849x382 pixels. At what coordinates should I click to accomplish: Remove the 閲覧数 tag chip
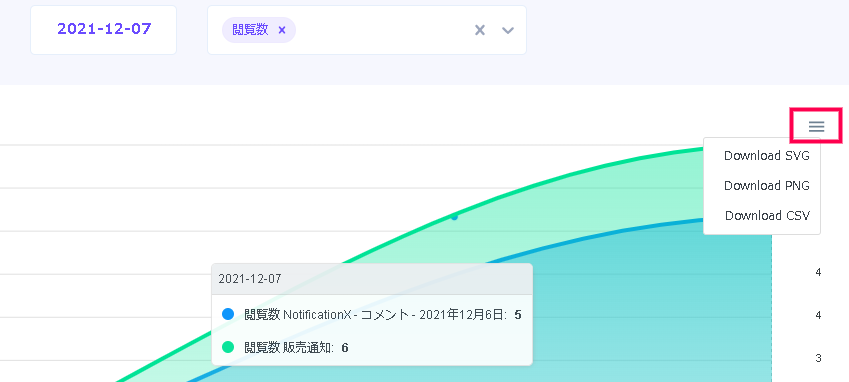tap(282, 30)
